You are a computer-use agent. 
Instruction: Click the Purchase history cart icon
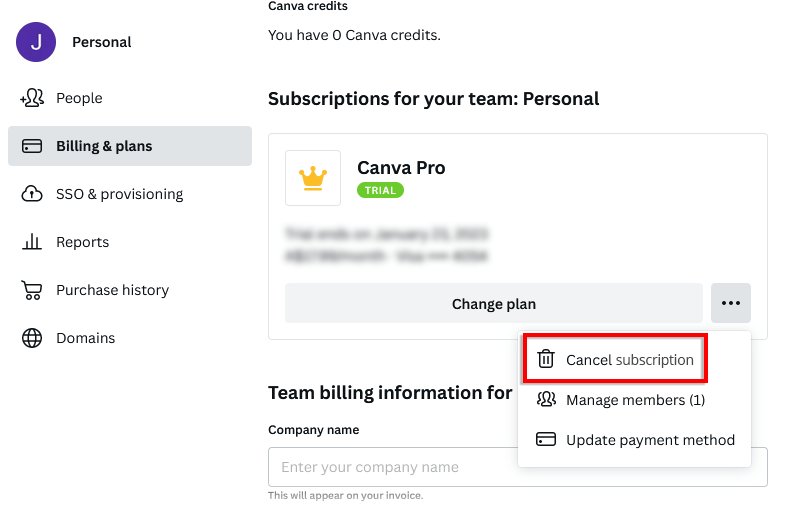click(32, 290)
